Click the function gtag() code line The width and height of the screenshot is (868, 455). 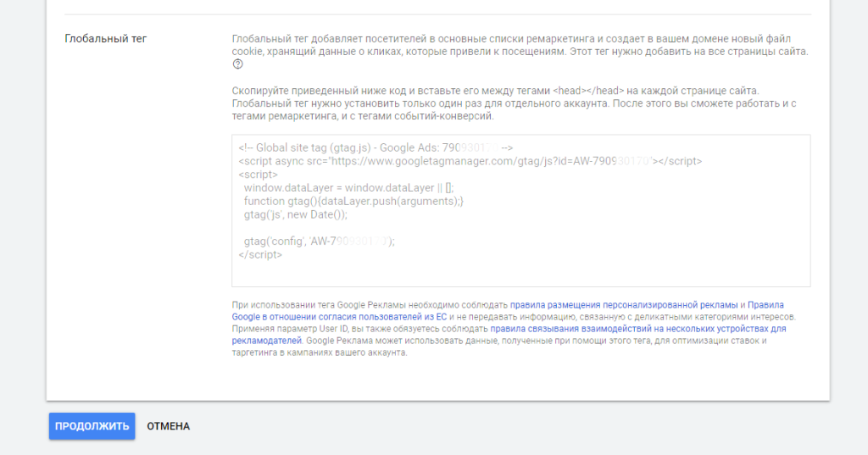pyautogui.click(x=353, y=201)
